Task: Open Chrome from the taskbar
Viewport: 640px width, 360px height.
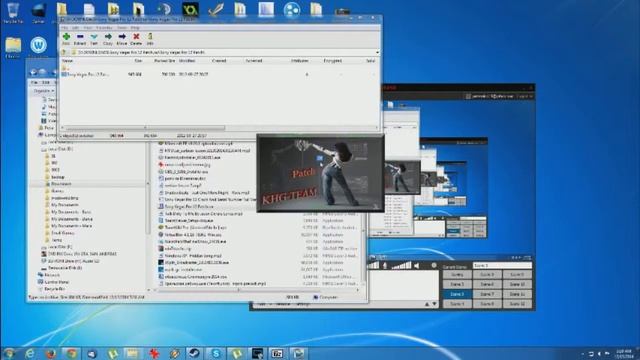Action: (x=71, y=353)
